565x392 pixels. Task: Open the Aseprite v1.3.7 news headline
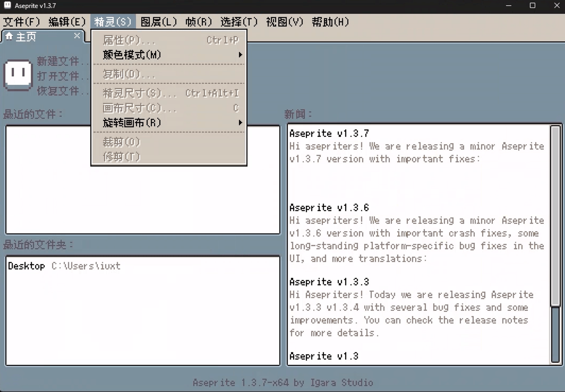coord(329,134)
